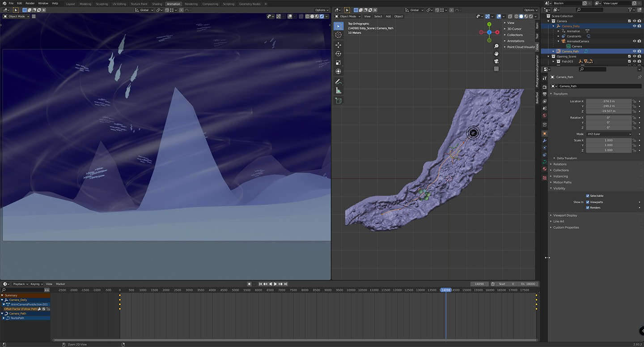
Task: Open the Render properties tab
Action: pos(544,87)
